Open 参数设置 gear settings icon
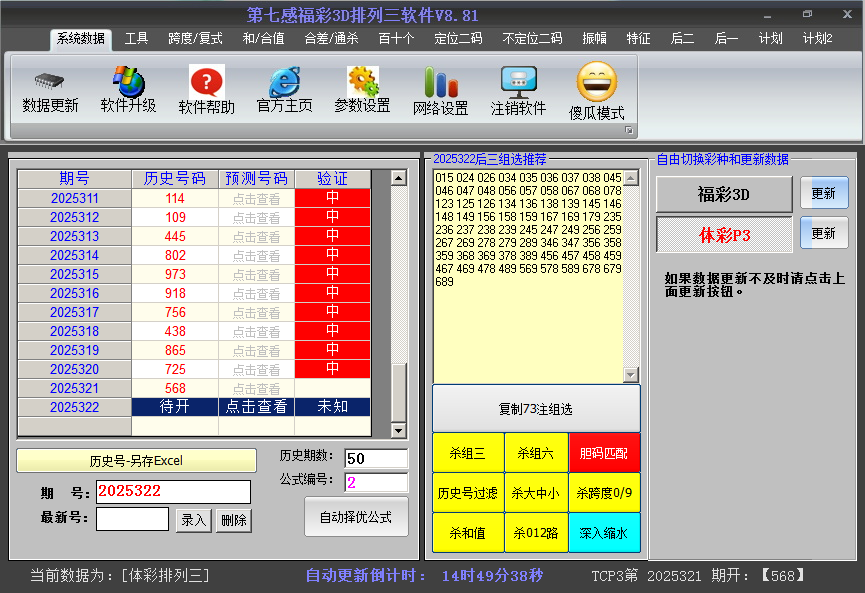Screen dimensions: 865x593 click(362, 82)
